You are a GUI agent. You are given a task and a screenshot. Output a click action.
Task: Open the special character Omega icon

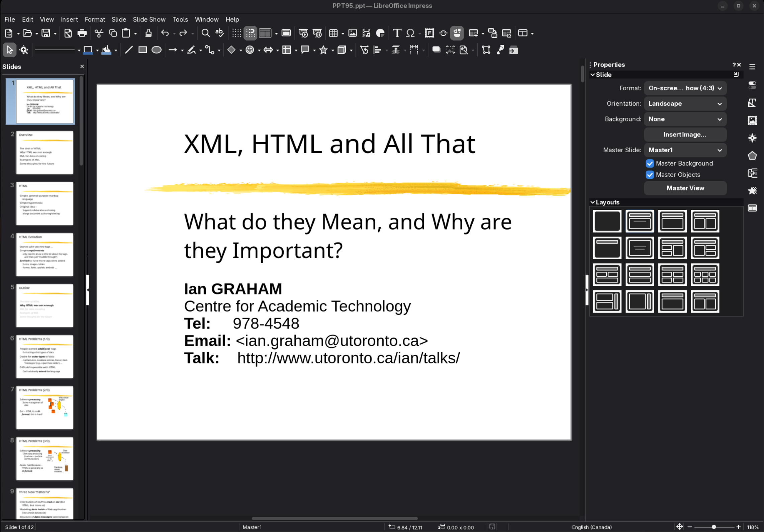pos(410,33)
